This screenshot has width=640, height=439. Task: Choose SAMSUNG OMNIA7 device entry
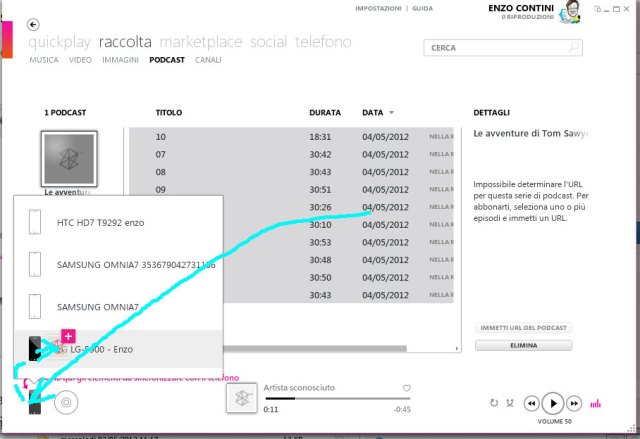tap(98, 306)
